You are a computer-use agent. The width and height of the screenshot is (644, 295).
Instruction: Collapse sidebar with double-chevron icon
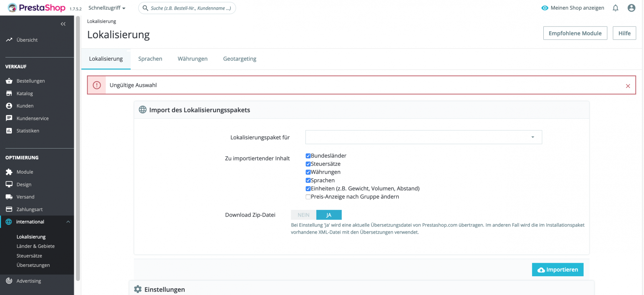coord(63,24)
